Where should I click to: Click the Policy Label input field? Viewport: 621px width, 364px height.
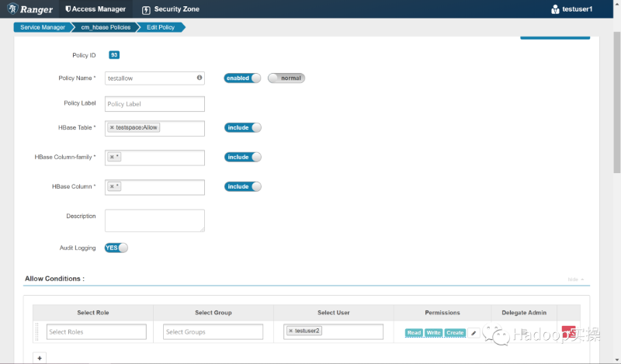tap(154, 104)
